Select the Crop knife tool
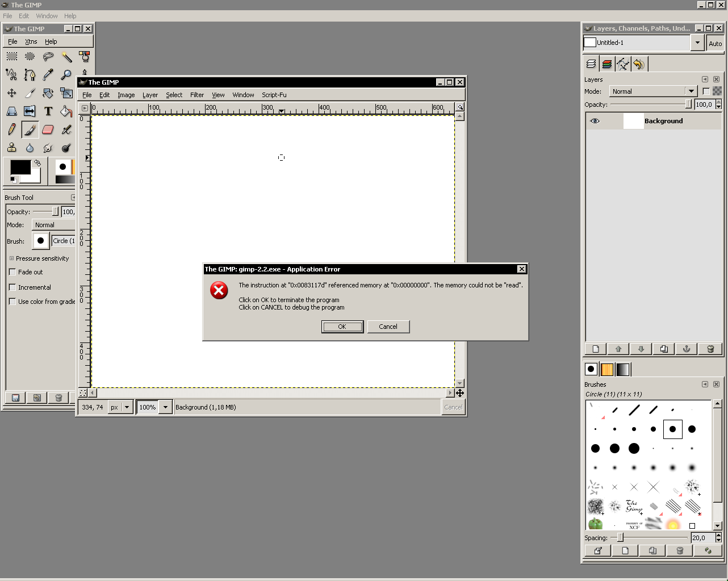The height and width of the screenshot is (581, 728). click(30, 93)
